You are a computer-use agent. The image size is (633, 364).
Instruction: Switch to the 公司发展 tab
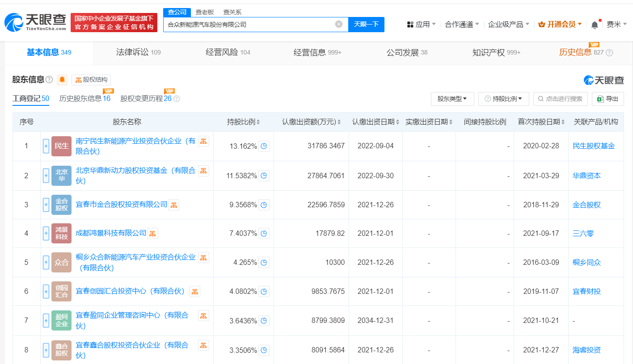(407, 53)
